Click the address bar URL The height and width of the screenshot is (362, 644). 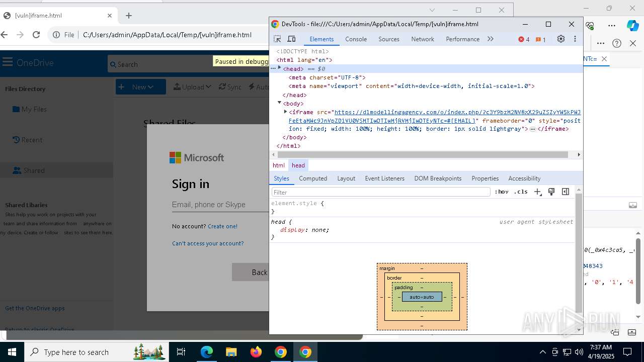(167, 35)
